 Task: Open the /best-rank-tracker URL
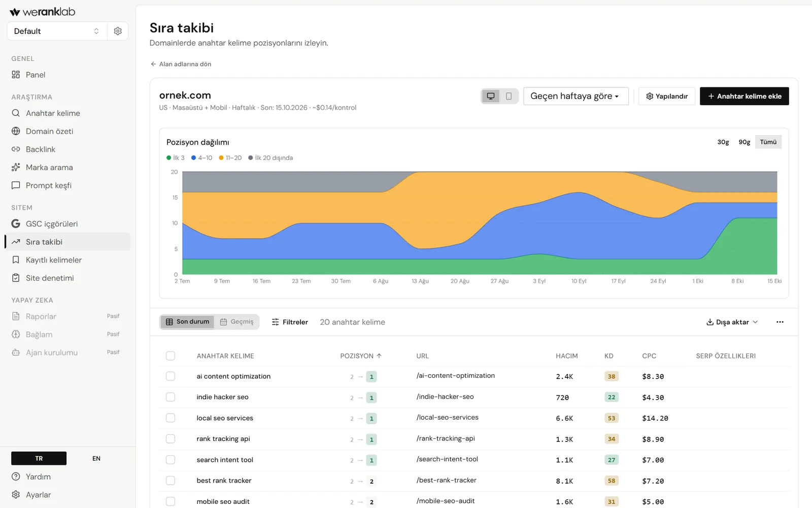pyautogui.click(x=447, y=480)
